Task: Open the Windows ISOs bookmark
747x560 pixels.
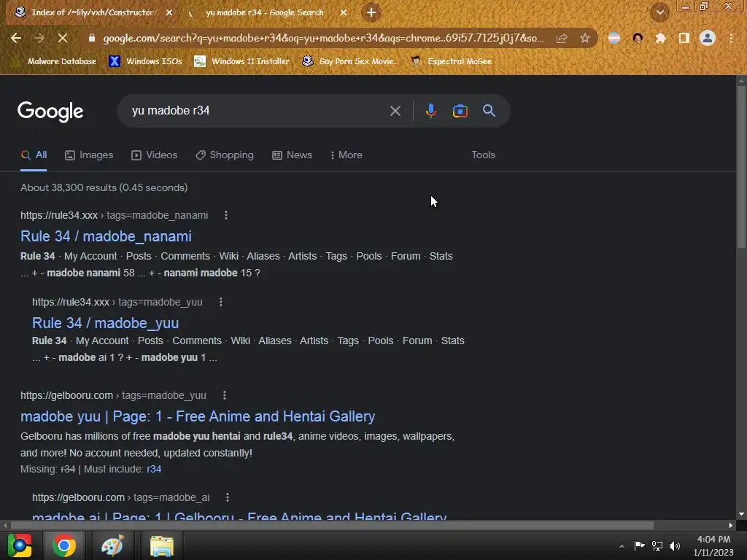Action: coord(145,61)
